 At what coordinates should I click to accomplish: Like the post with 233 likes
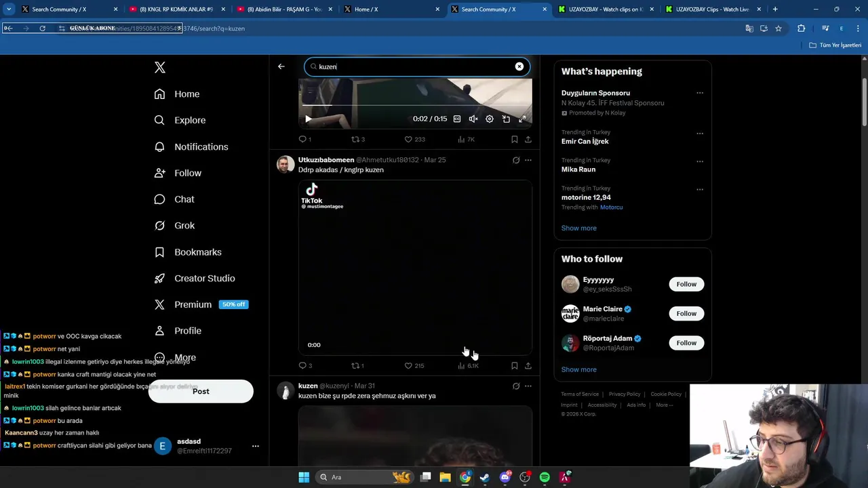[414, 139]
